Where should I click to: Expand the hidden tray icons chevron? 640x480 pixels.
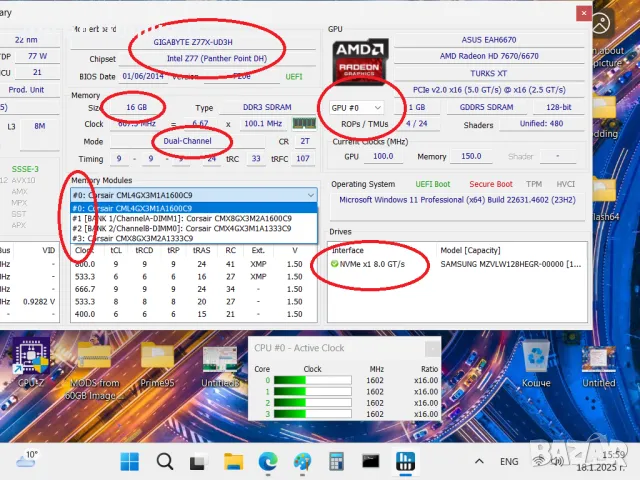(479, 461)
